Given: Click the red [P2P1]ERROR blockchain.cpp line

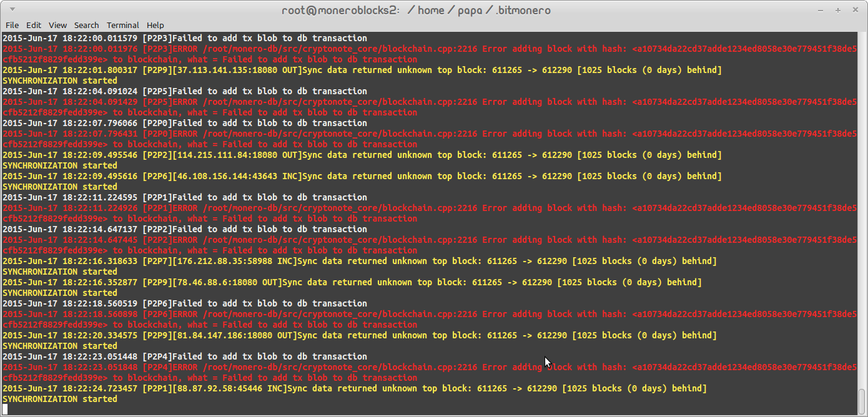Looking at the screenshot, I should (430, 208).
